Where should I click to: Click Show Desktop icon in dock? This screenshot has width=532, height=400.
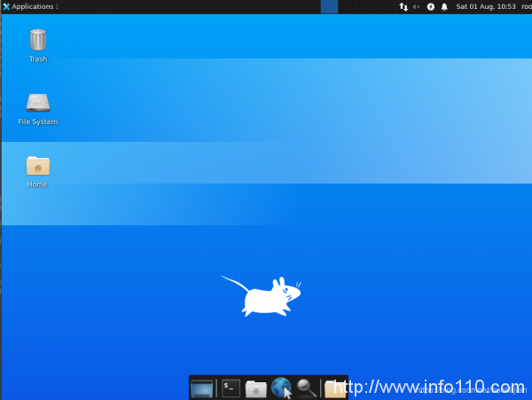[202, 388]
